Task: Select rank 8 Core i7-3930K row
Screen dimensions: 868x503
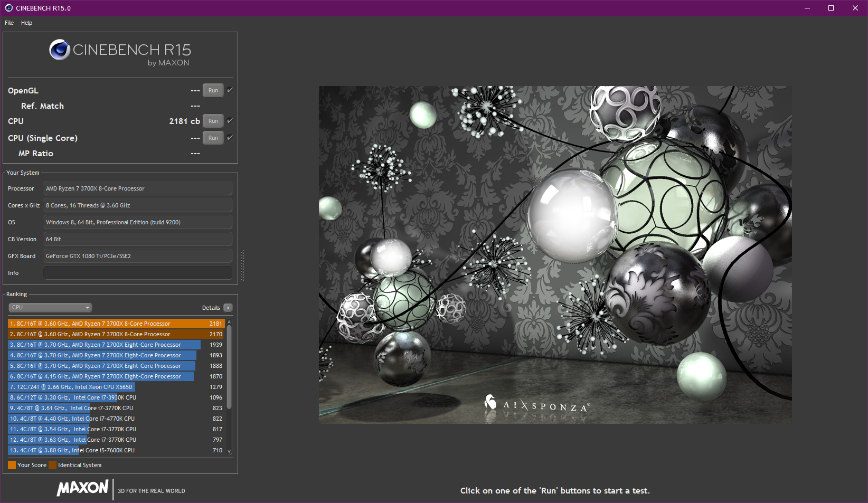Action: [116, 397]
